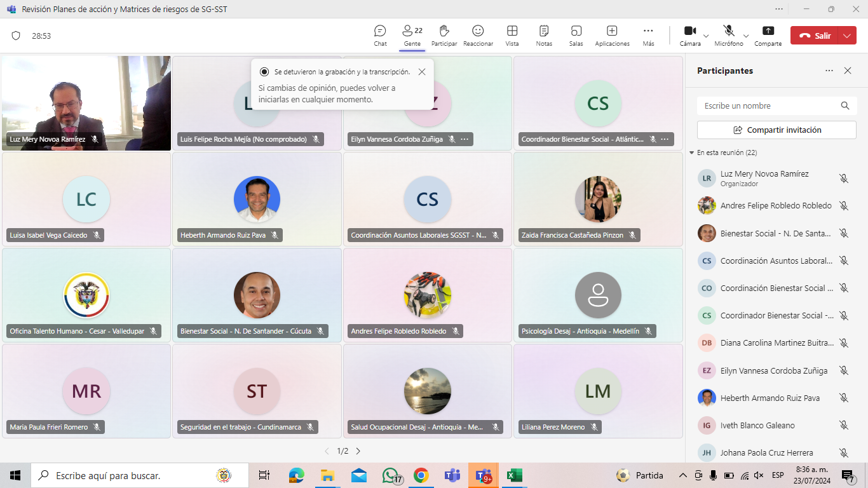The height and width of the screenshot is (488, 868).
Task: Open the Chat panel
Action: coord(380,36)
